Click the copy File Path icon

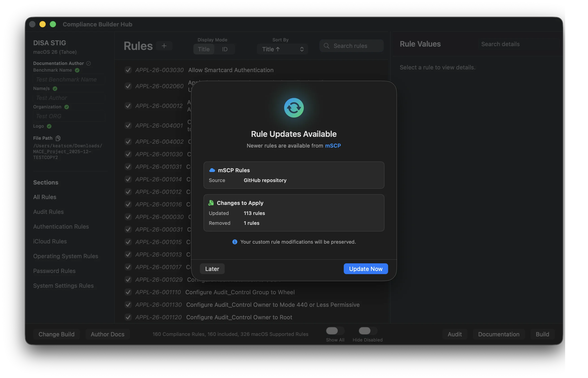58,138
